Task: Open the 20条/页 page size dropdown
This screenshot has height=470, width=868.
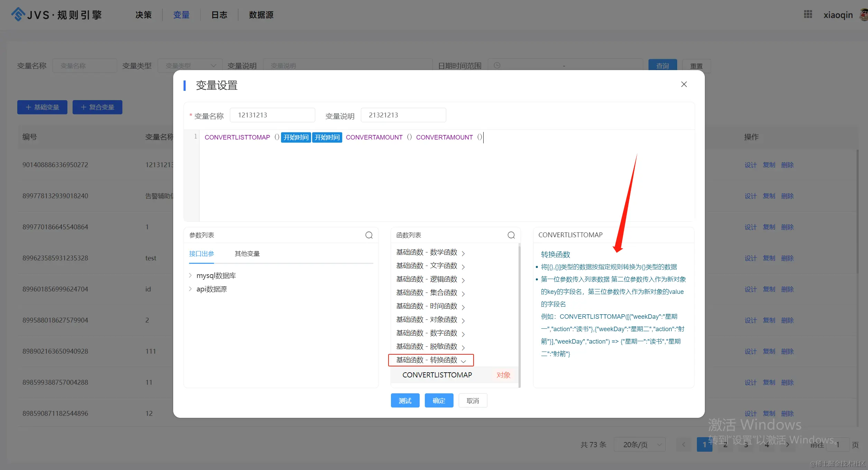Action: pos(640,445)
